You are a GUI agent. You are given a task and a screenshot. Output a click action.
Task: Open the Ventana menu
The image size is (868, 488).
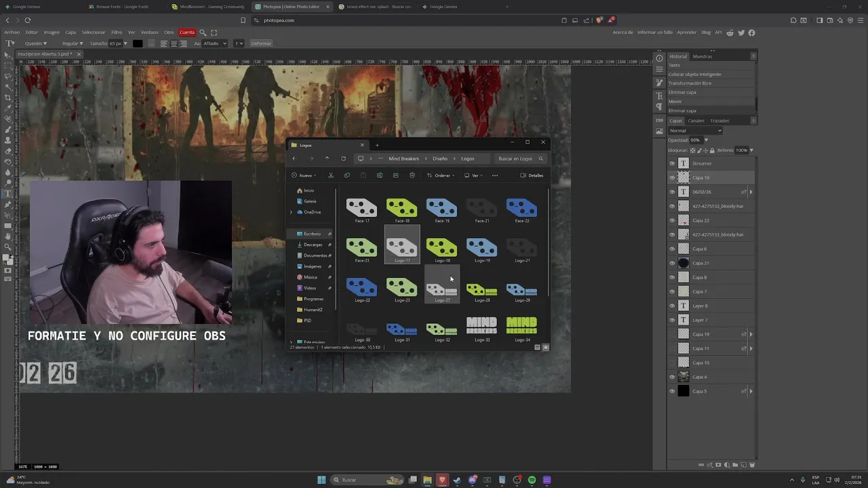click(149, 33)
